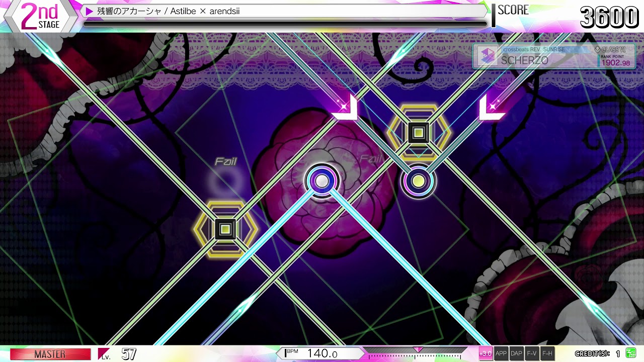Click the level number 57
The height and width of the screenshot is (362, 644).
(x=129, y=354)
